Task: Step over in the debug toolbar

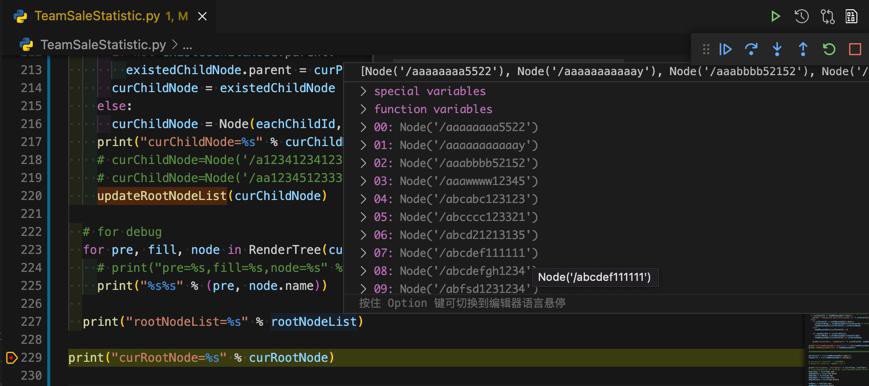Action: click(751, 49)
